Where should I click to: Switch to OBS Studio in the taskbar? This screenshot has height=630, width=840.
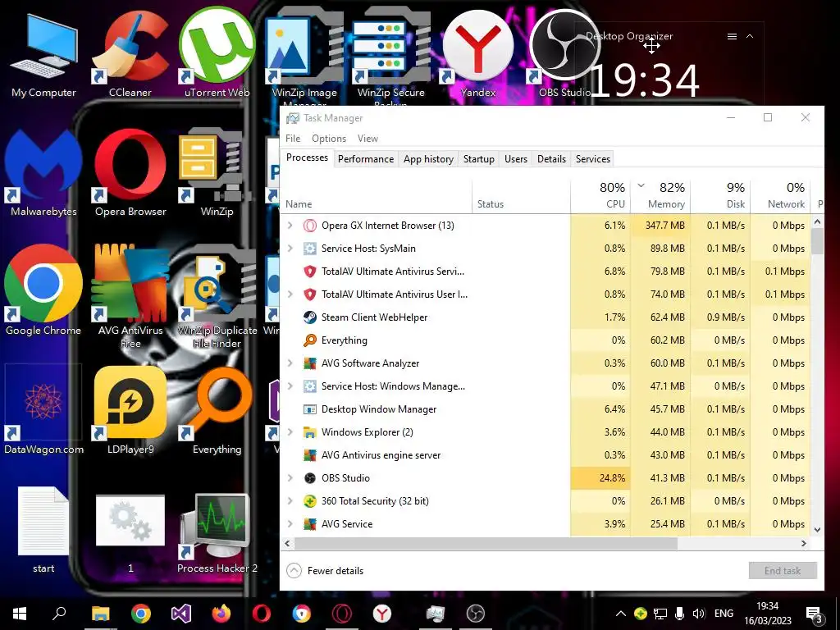point(475,614)
